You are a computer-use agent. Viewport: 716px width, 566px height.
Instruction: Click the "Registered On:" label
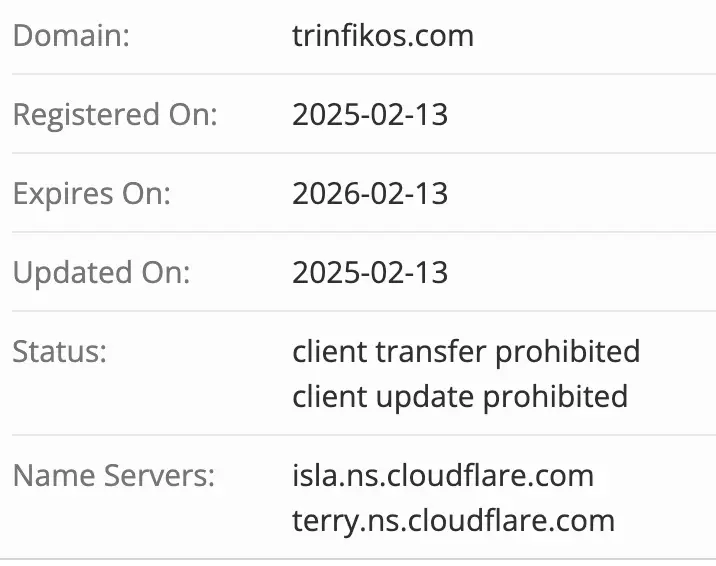(114, 115)
